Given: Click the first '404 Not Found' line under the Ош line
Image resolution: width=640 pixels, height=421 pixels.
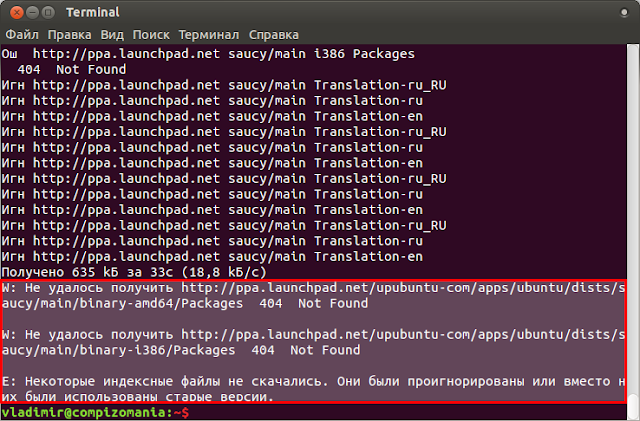Looking at the screenshot, I should pos(72,69).
